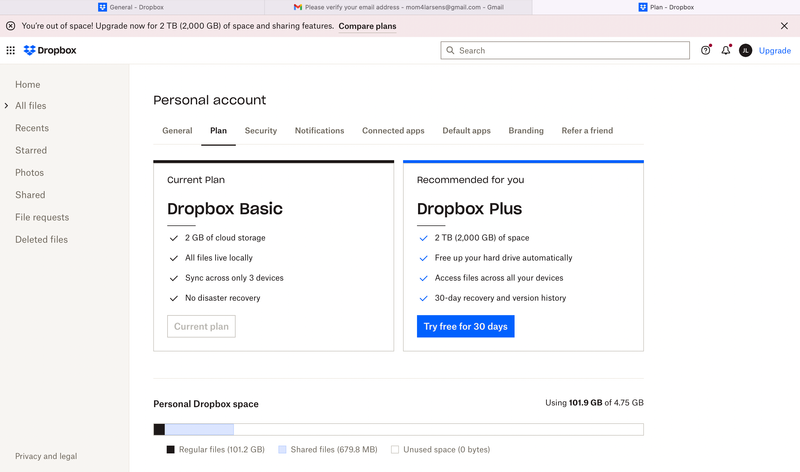This screenshot has width=800, height=472.
Task: Open Privacy and legal link
Action: (x=46, y=456)
